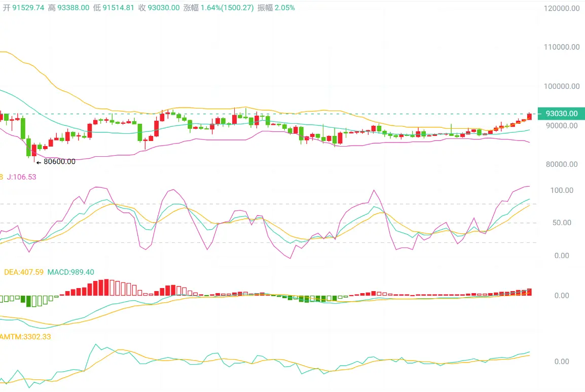Click the tallest red MACD histogram bar

(x=106, y=287)
